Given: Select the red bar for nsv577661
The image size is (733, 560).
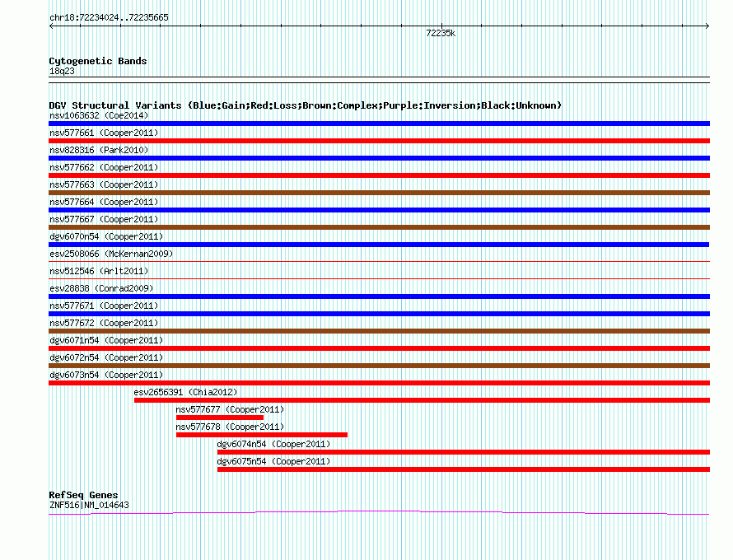Looking at the screenshot, I should 379,141.
